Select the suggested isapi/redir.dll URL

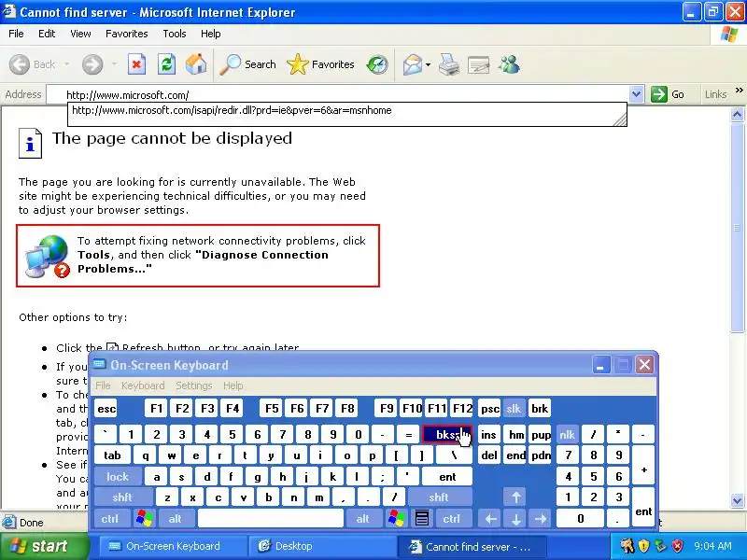click(232, 110)
